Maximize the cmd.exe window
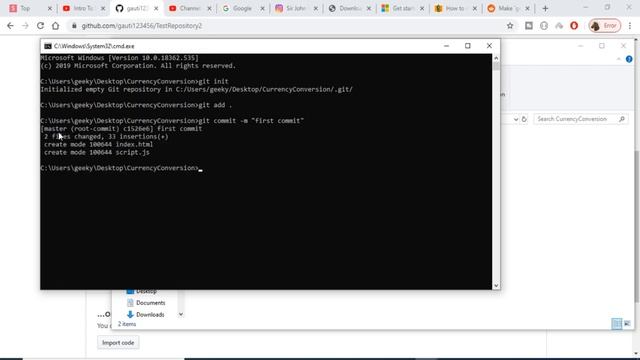Image resolution: width=640 pixels, height=360 pixels. 468,46
